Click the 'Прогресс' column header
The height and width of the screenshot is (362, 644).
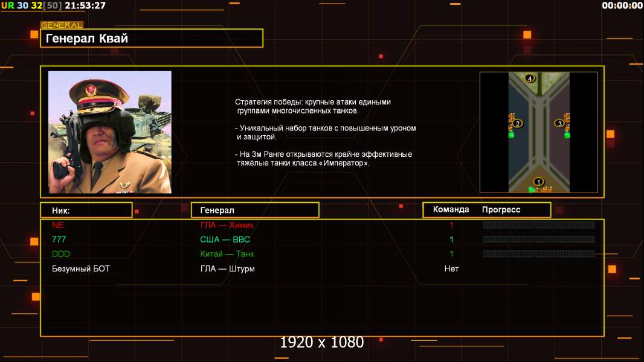click(501, 210)
